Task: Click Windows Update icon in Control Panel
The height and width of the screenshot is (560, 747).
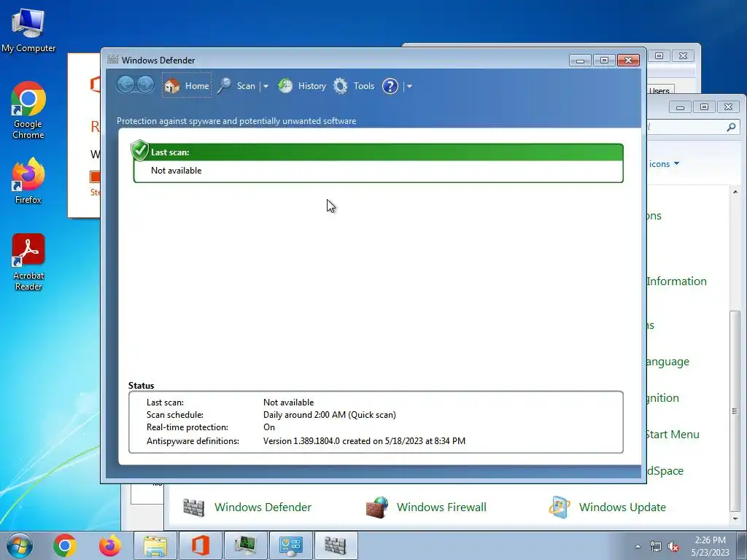Action: [559, 507]
